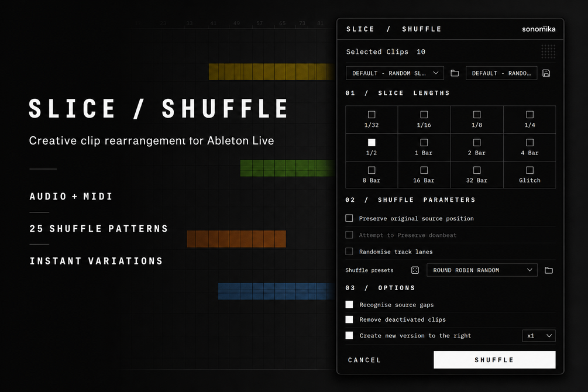588x392 pixels.
Task: Click the CANCEL button
Action: [x=365, y=360]
